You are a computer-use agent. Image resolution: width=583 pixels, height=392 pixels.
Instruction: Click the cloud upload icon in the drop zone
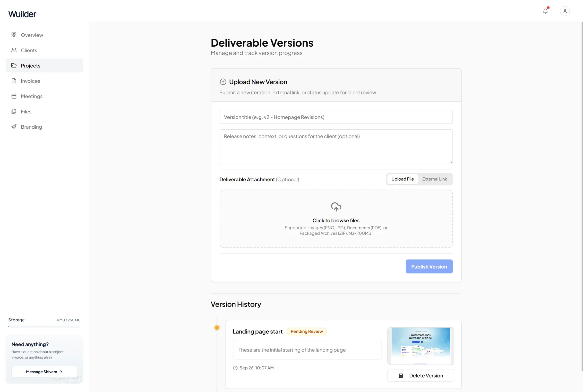[336, 207]
